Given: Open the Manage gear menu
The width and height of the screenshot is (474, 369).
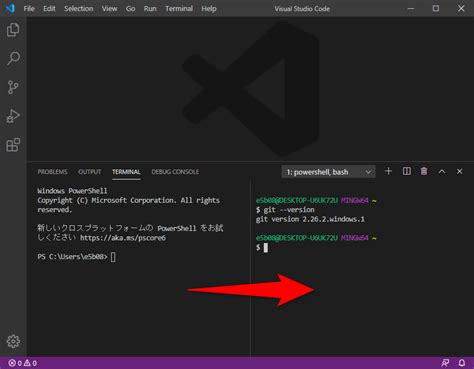Looking at the screenshot, I should [x=13, y=341].
